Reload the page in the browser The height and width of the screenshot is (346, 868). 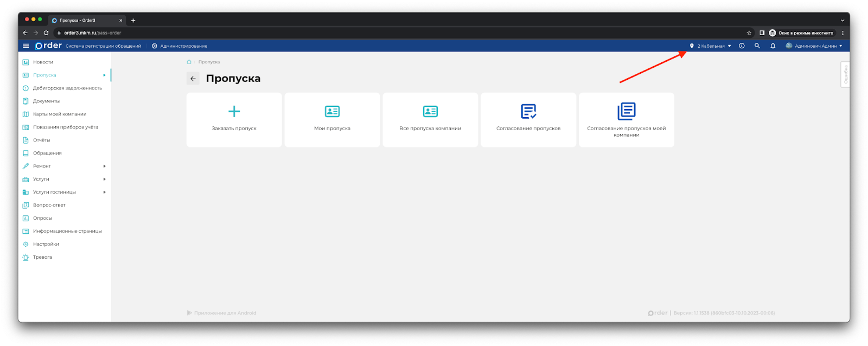(46, 33)
